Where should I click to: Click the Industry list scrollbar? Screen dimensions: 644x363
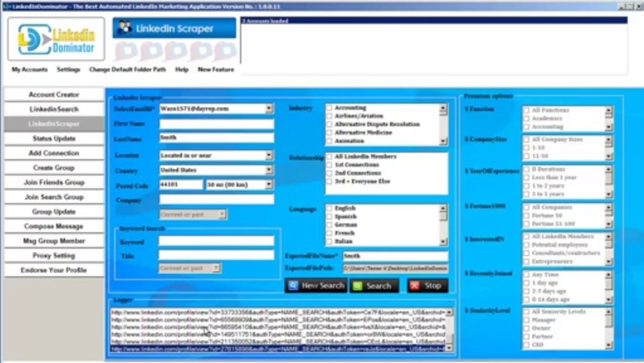pyautogui.click(x=443, y=125)
